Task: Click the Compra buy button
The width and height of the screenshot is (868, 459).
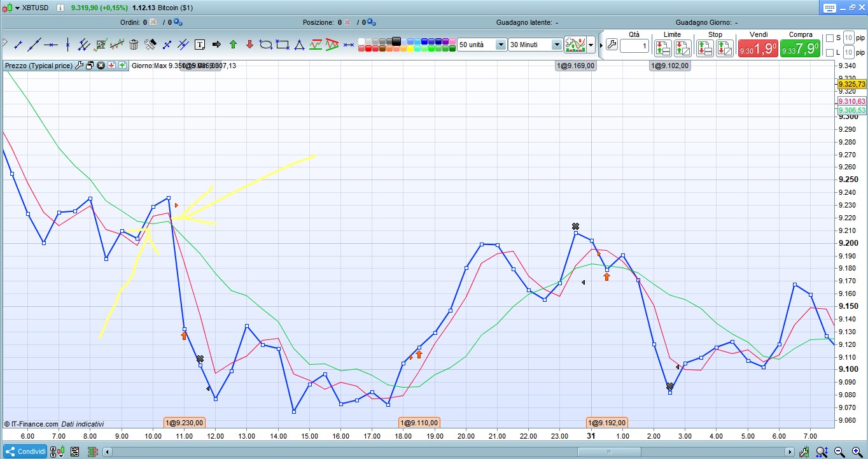Action: (x=801, y=49)
